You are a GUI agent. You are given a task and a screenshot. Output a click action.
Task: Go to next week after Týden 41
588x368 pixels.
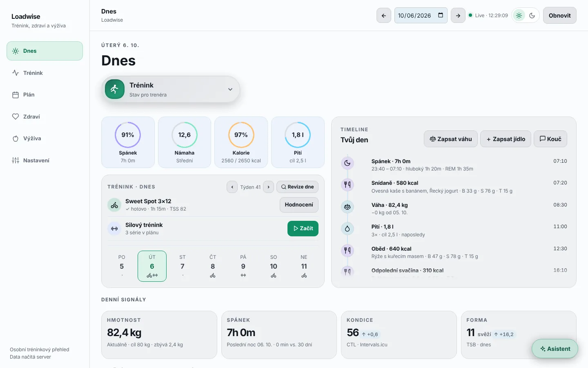(268, 187)
